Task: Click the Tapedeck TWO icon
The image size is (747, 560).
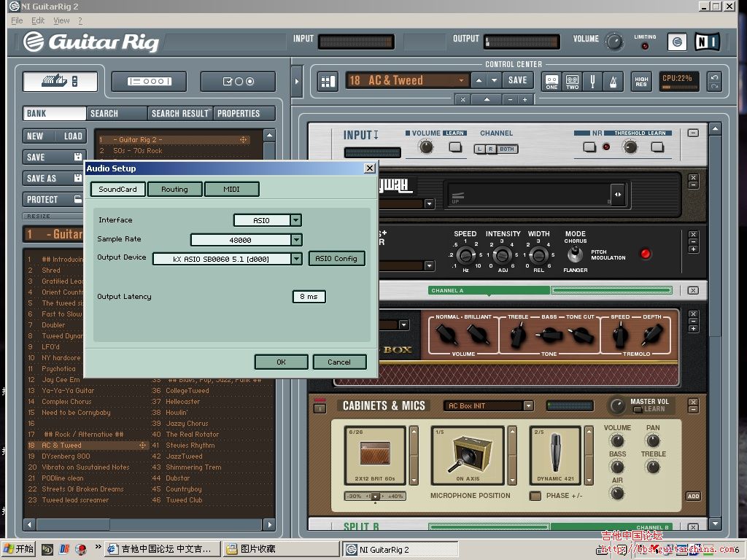Action: click(572, 81)
